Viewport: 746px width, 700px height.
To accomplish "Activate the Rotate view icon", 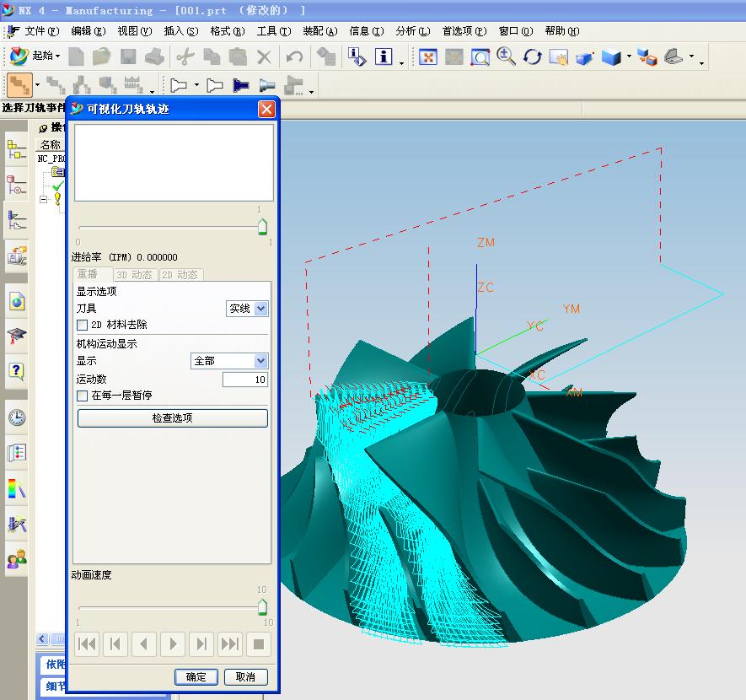I will [x=533, y=57].
